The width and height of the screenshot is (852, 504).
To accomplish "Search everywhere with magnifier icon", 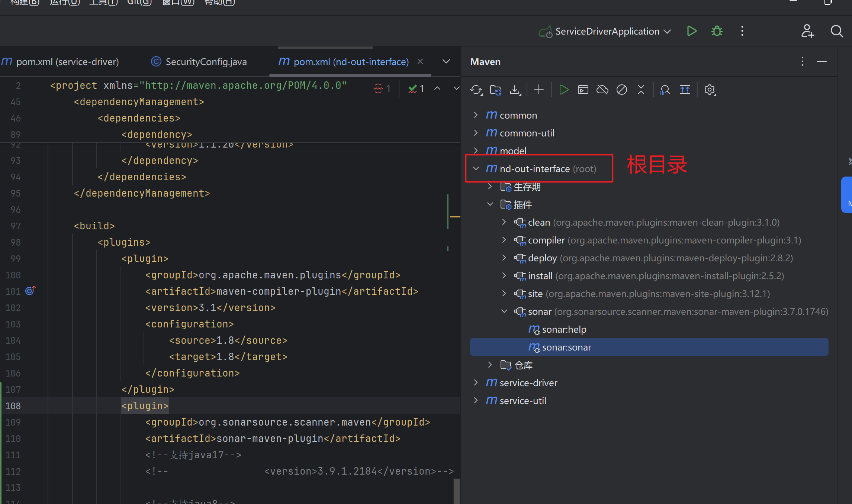I will [x=836, y=31].
